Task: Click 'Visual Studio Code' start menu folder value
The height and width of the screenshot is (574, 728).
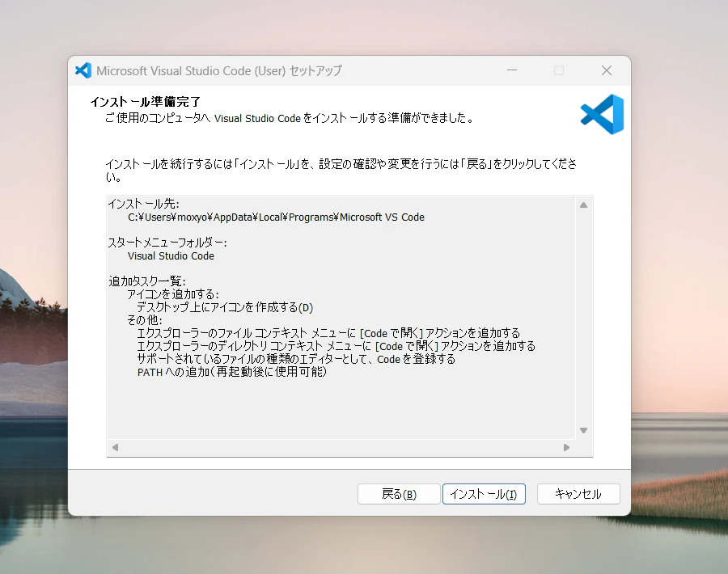Action: point(171,256)
